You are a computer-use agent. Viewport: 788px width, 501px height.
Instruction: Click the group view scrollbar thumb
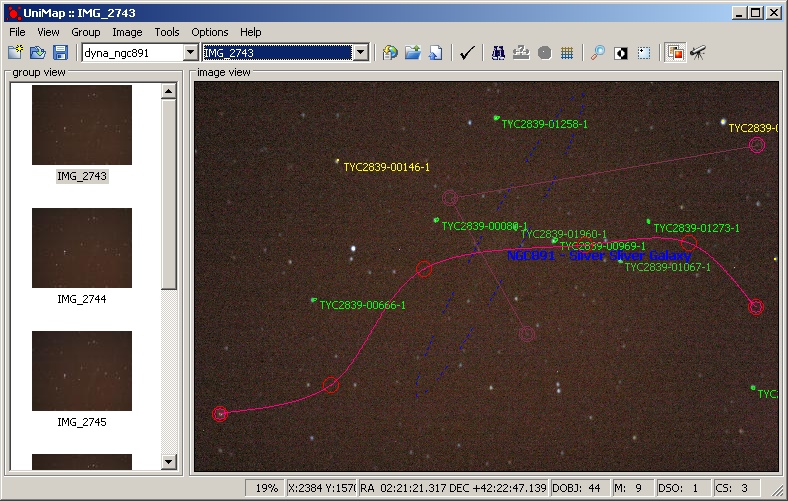168,194
